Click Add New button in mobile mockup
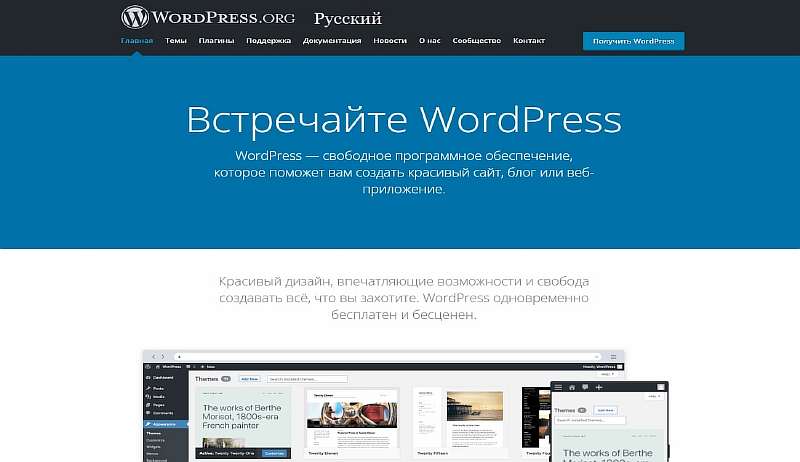Screen dimensions: 800x462 pos(606,410)
